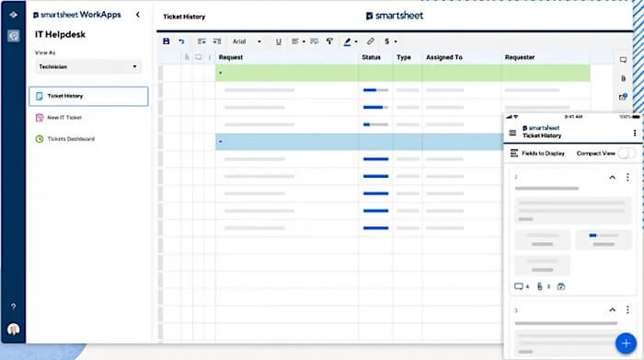Open the highlight color dropdown arrow

point(356,41)
